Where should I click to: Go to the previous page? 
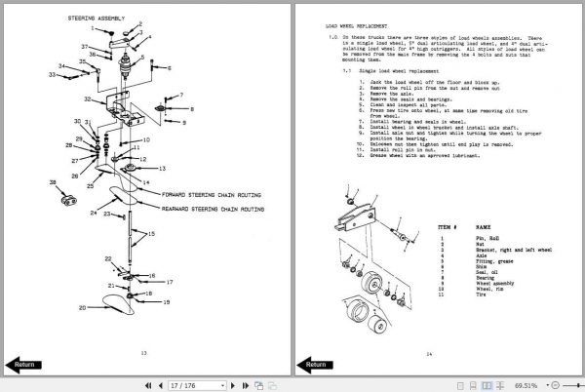coord(161,385)
